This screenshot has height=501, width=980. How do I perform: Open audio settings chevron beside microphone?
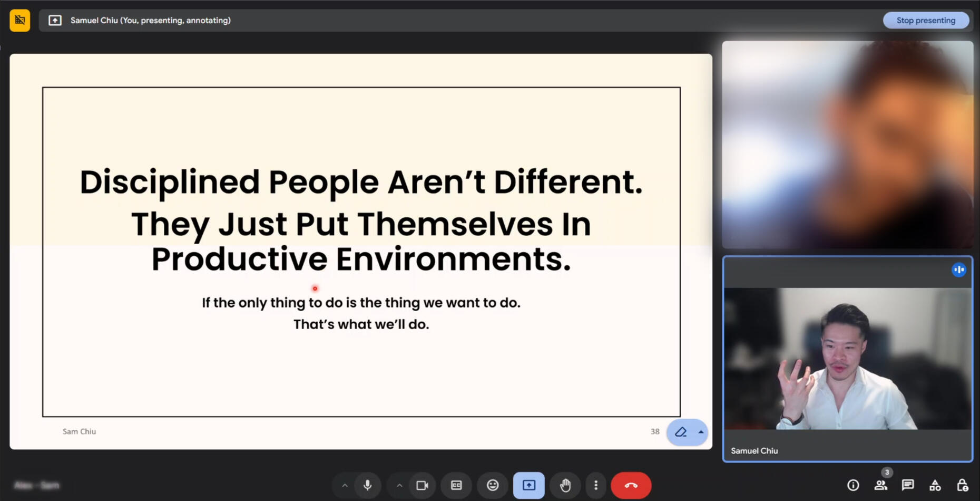[345, 485]
